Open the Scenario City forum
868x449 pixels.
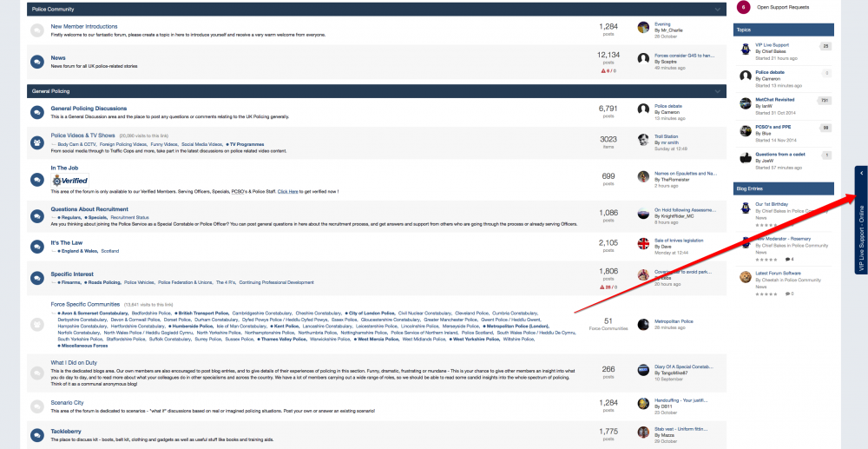67,402
